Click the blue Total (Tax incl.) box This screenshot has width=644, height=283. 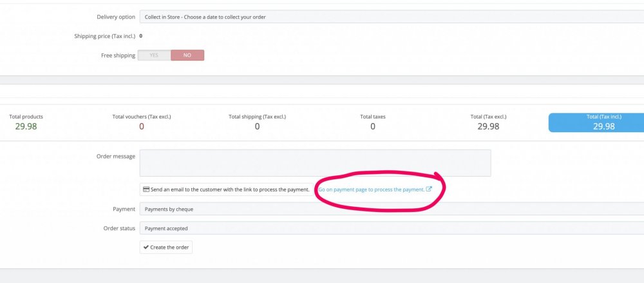tap(596, 122)
